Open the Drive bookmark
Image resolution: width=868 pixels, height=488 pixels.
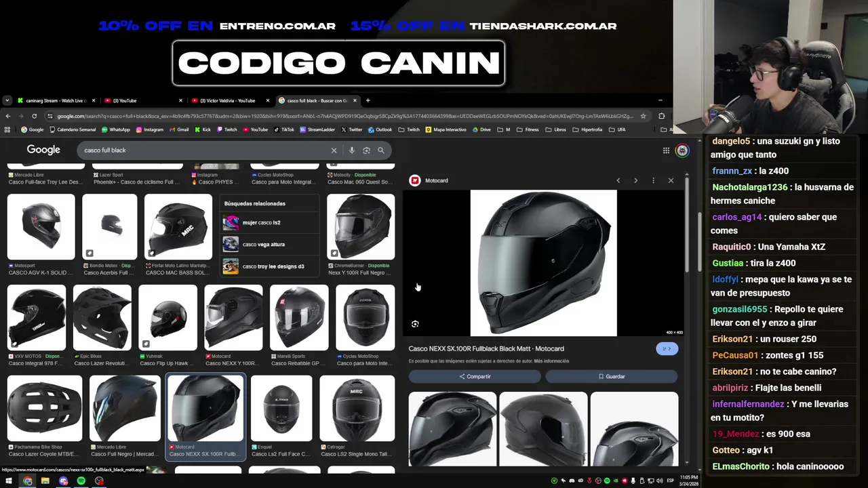pos(481,129)
